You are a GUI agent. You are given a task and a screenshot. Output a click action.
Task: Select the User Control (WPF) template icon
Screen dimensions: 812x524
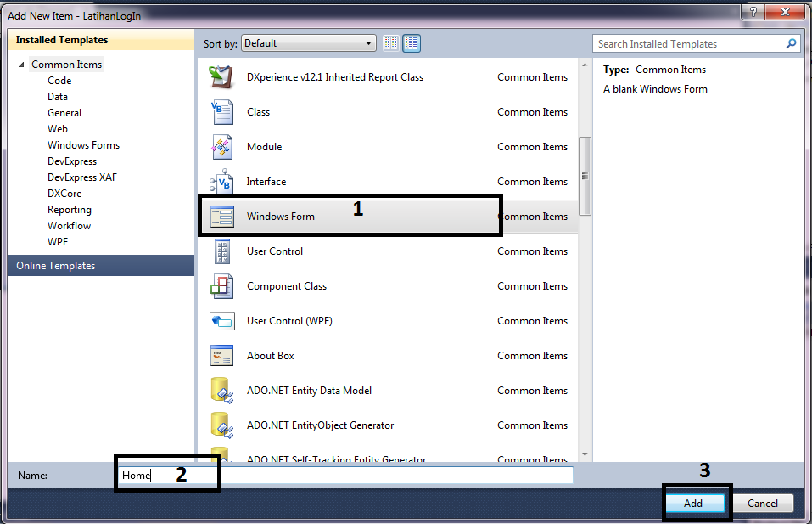click(x=221, y=320)
